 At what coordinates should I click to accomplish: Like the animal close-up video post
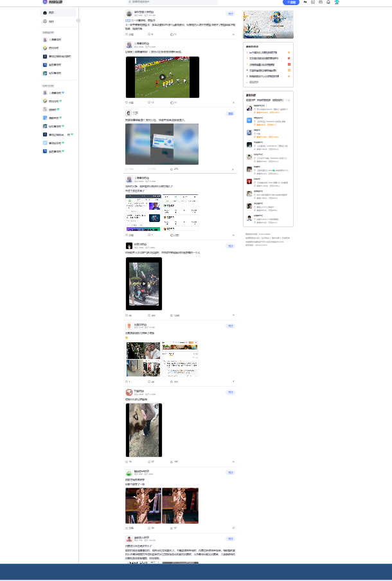(x=174, y=462)
